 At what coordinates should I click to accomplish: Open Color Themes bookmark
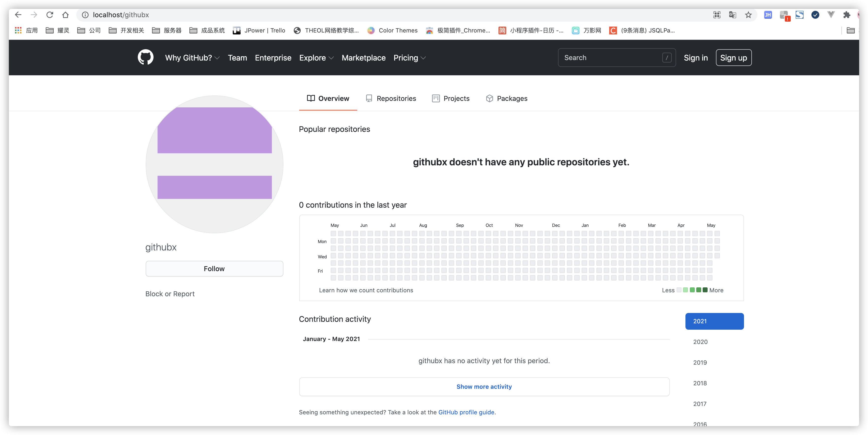[x=392, y=30]
